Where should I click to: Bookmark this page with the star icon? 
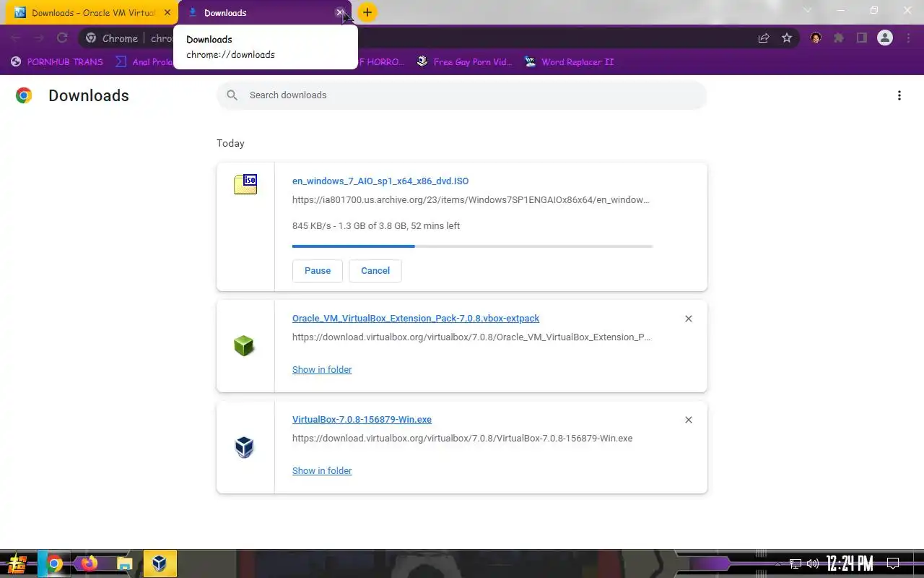coord(787,38)
